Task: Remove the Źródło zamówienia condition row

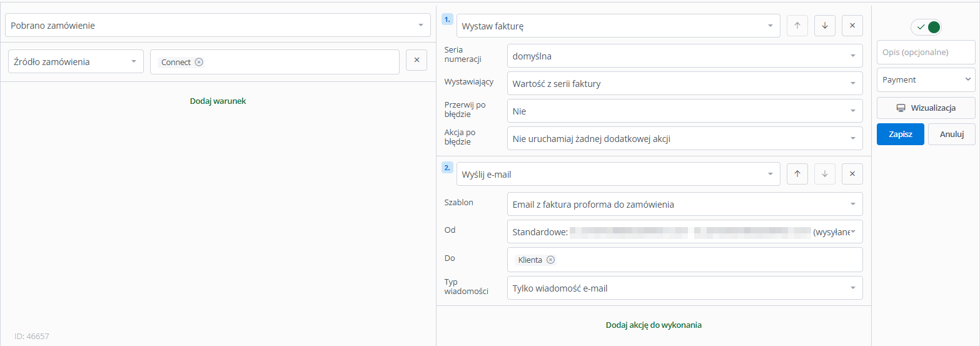Action: [x=417, y=60]
